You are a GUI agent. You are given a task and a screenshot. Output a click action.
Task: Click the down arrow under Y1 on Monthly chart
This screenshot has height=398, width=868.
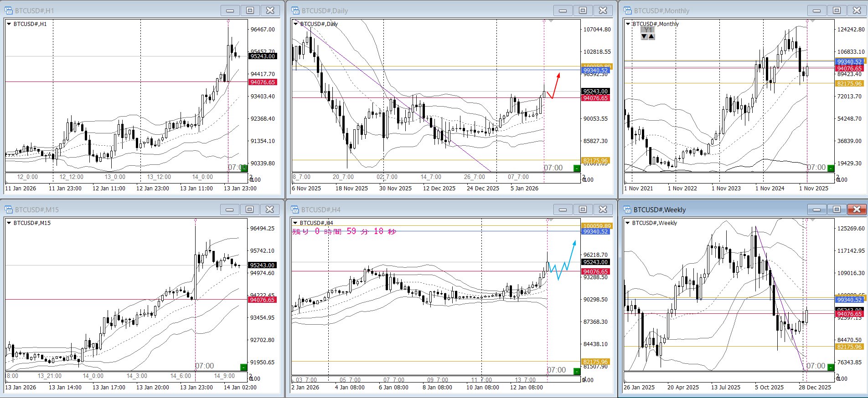pyautogui.click(x=644, y=36)
